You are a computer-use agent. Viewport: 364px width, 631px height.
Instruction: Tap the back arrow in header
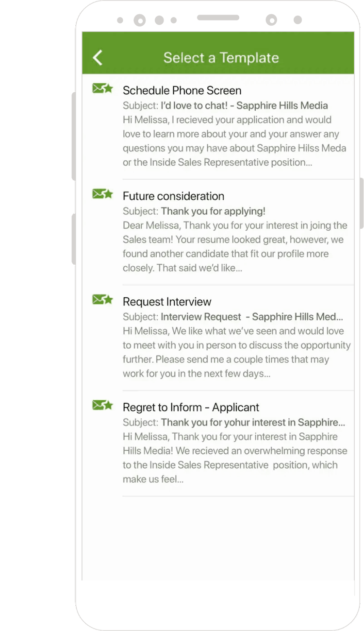[98, 57]
